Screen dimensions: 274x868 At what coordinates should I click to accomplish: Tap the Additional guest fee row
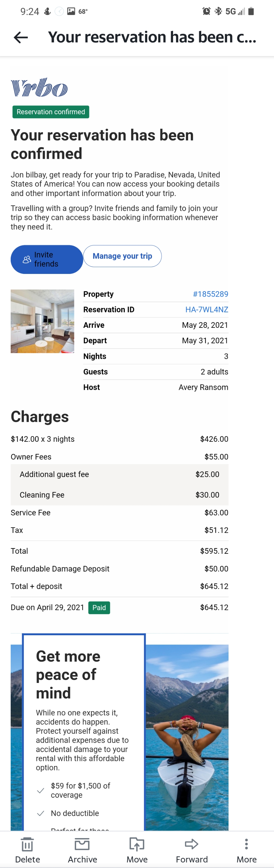click(x=120, y=474)
